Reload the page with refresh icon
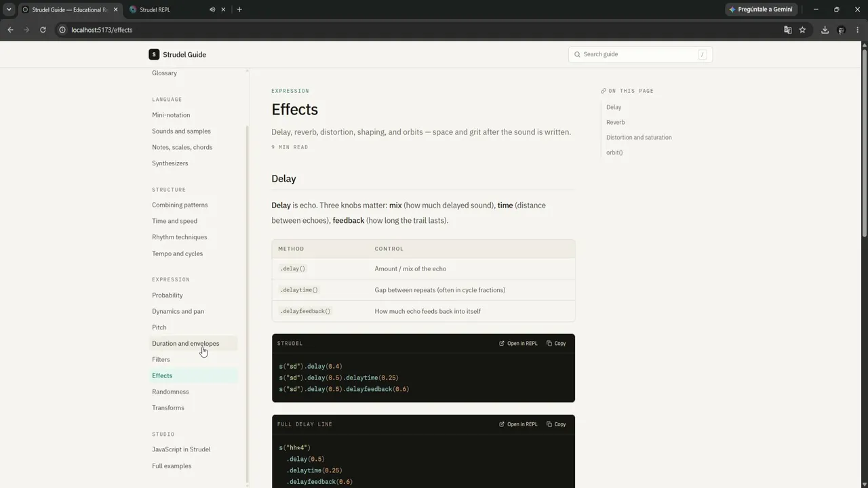This screenshot has width=868, height=488. (x=43, y=30)
